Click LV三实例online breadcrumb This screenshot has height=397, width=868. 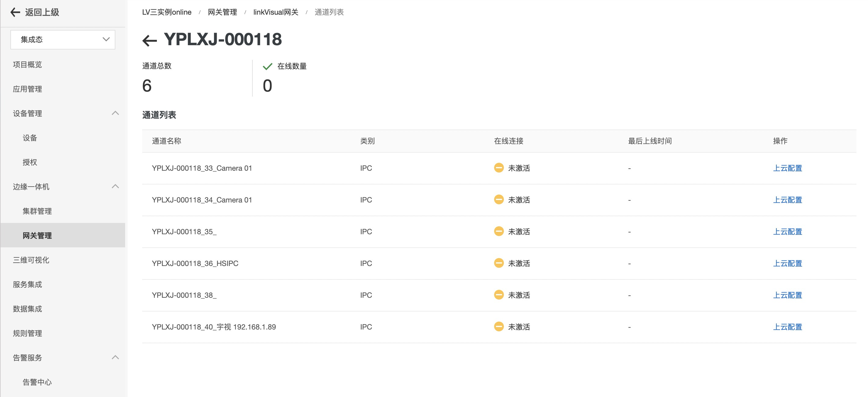pos(167,12)
